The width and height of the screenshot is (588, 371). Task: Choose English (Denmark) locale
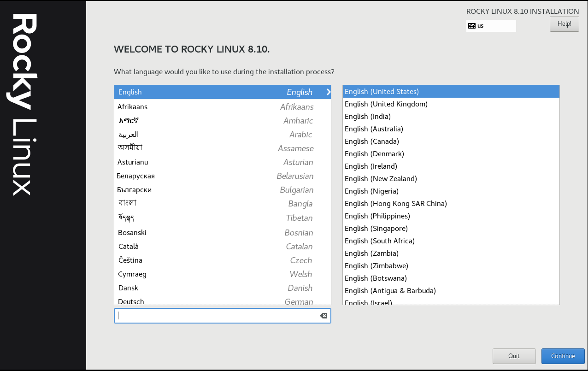pos(451,153)
